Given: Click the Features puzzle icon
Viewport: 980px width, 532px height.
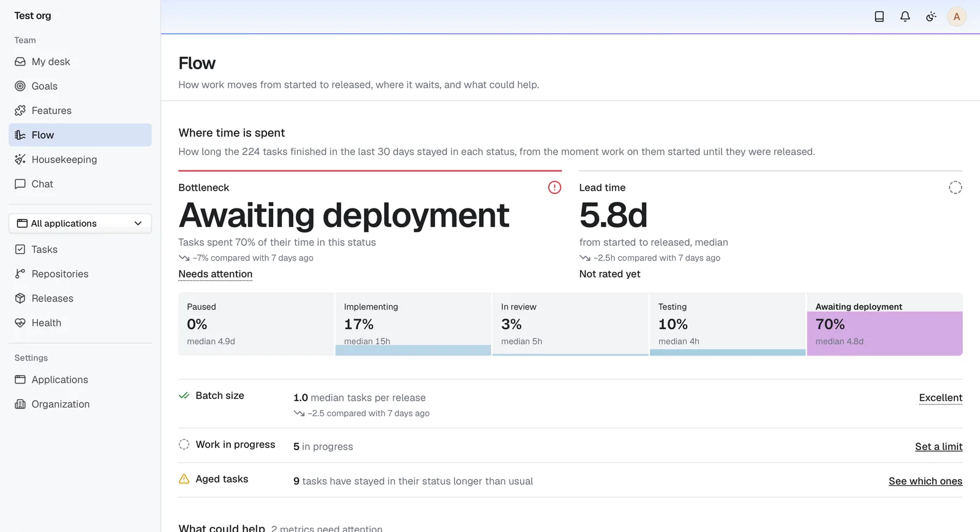Looking at the screenshot, I should (x=20, y=111).
